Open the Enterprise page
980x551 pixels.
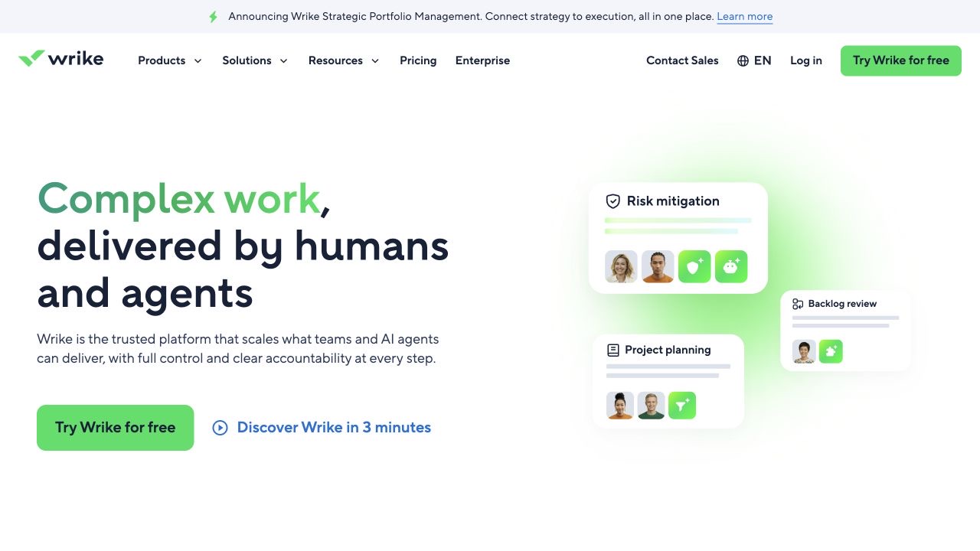click(x=482, y=60)
